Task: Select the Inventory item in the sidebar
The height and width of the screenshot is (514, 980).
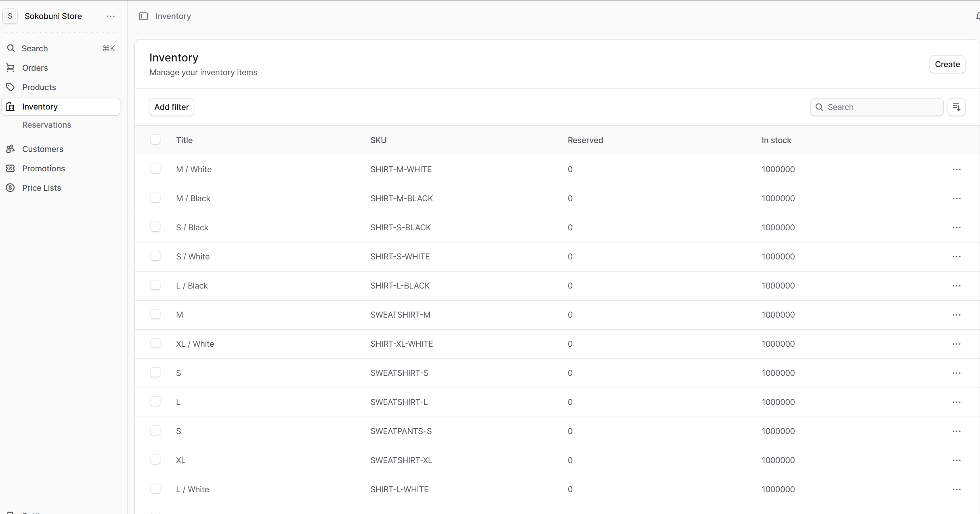Action: [x=40, y=107]
